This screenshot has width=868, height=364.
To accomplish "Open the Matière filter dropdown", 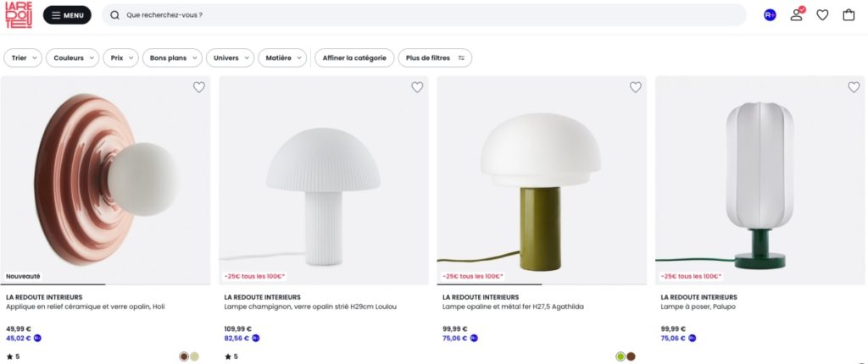I will [282, 58].
